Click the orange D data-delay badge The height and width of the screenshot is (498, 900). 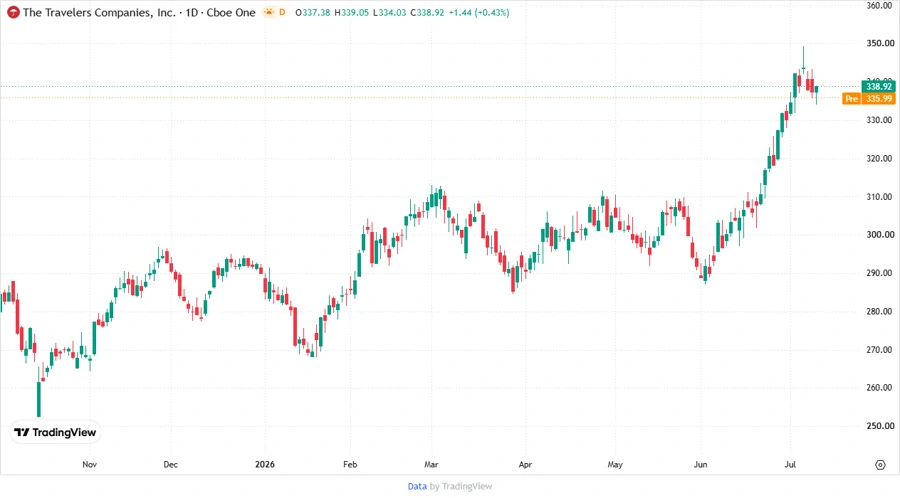coord(282,11)
